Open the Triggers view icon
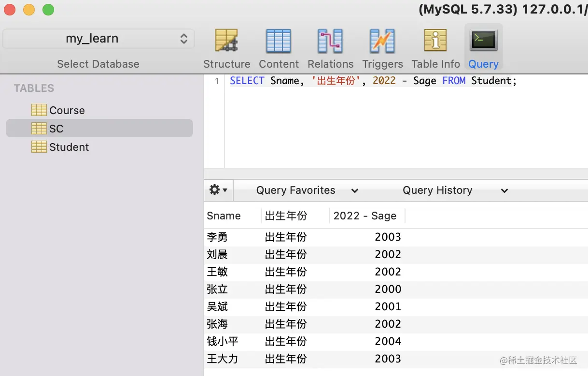 click(x=382, y=41)
